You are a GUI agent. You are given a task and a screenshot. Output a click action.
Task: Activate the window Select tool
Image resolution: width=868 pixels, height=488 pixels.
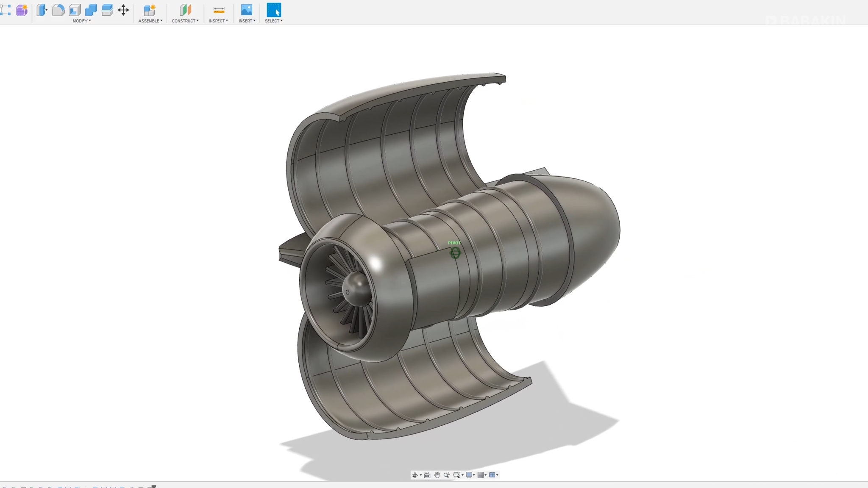pos(273,10)
